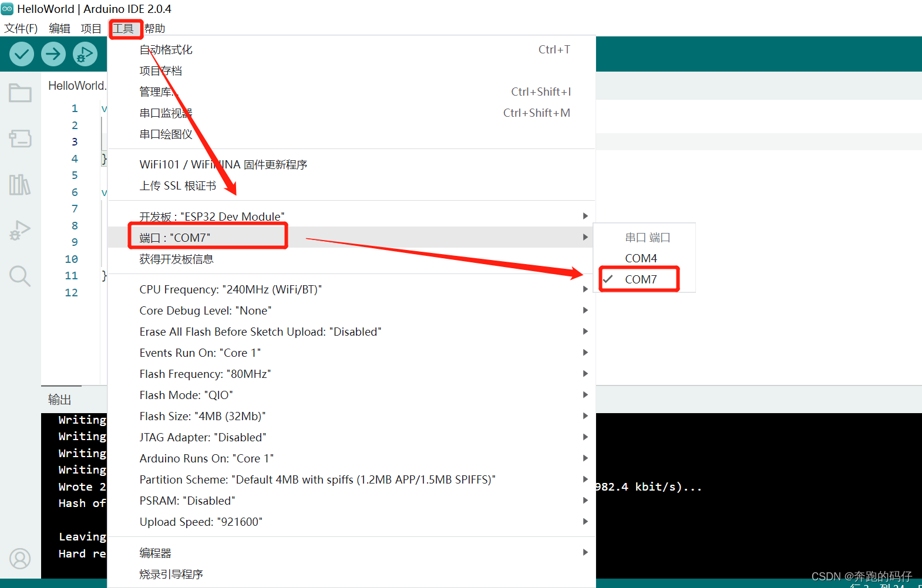Expand the JTAG Adapter submenu
This screenshot has width=922, height=588.
pyautogui.click(x=351, y=437)
